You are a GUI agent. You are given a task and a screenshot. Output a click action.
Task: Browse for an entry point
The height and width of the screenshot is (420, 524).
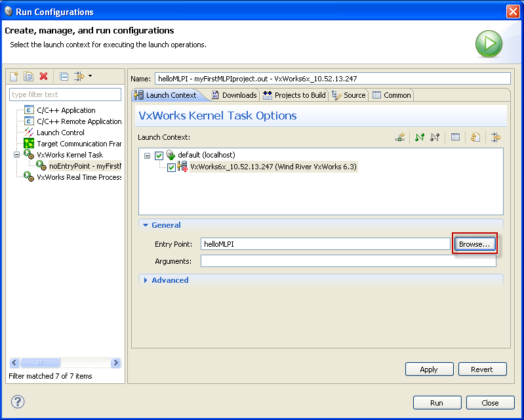[x=475, y=243]
